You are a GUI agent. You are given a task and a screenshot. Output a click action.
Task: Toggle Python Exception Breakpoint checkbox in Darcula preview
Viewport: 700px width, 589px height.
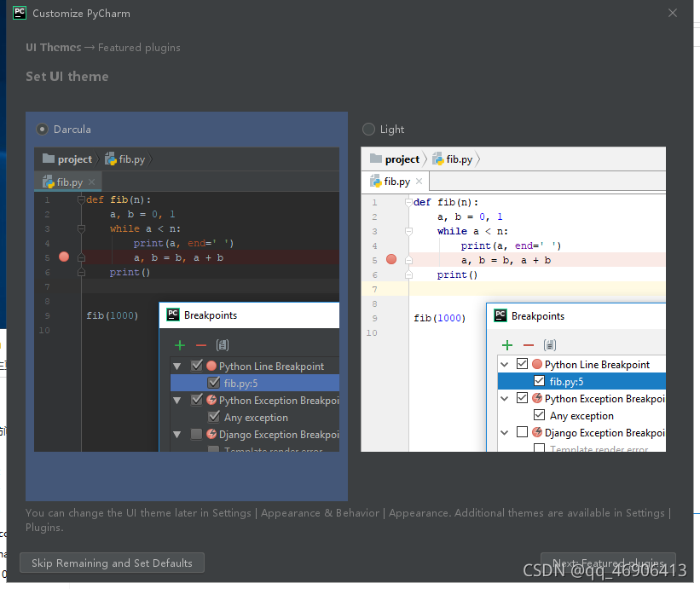point(196,400)
